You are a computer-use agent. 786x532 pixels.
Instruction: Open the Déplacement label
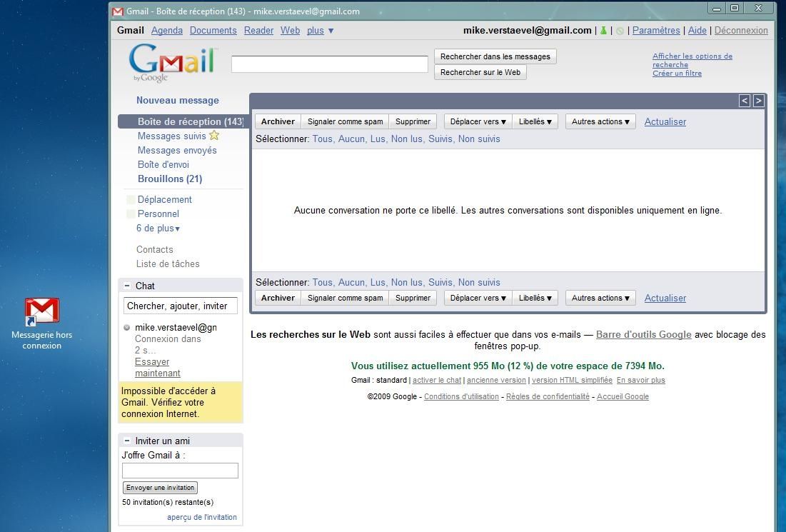[165, 199]
